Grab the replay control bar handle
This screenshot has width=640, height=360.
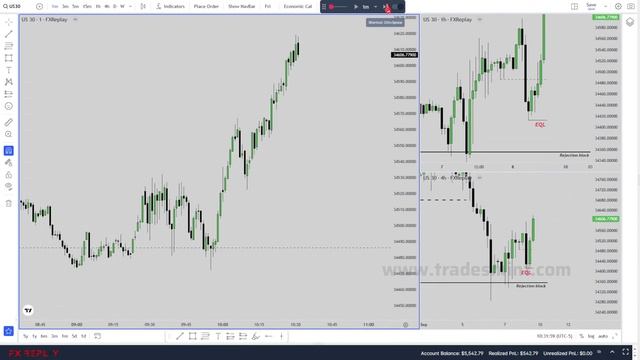324,7
